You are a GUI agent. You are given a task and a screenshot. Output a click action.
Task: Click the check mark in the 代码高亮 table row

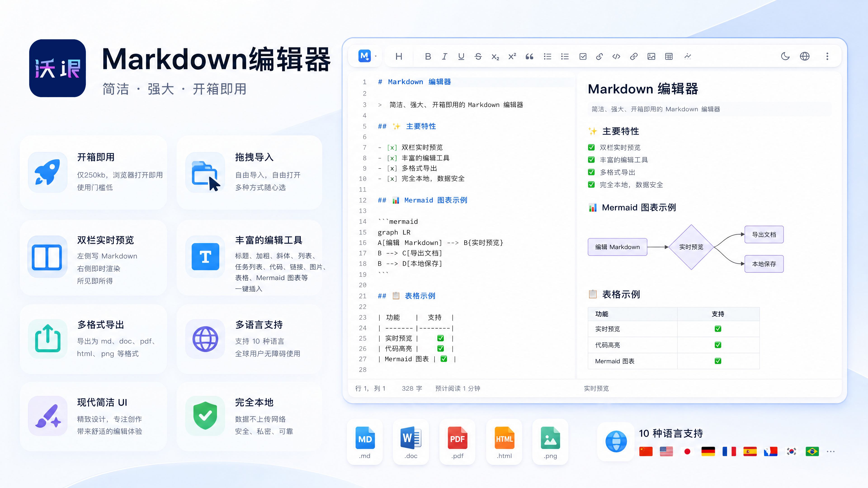718,345
